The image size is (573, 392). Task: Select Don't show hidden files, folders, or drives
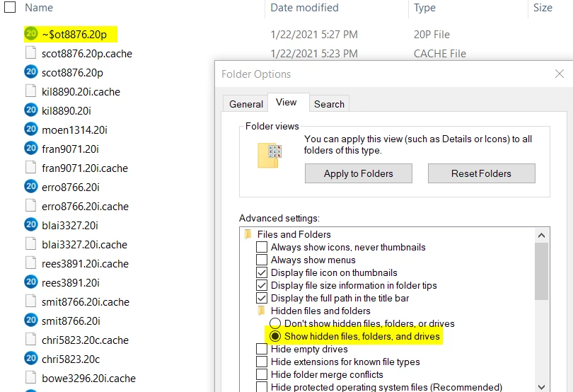[275, 323]
